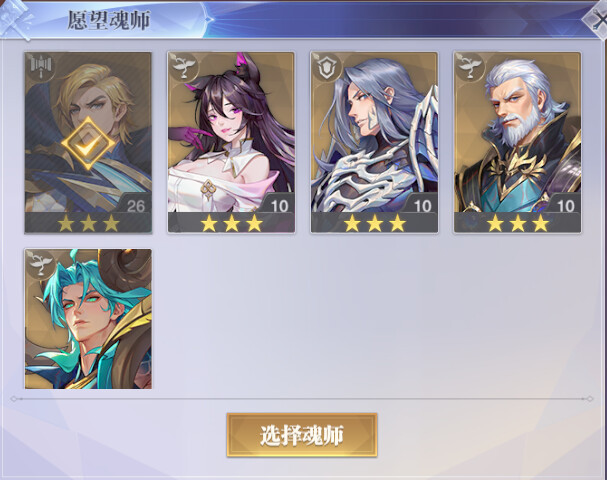Click the banner class icon on the blond hero

pos(40,67)
